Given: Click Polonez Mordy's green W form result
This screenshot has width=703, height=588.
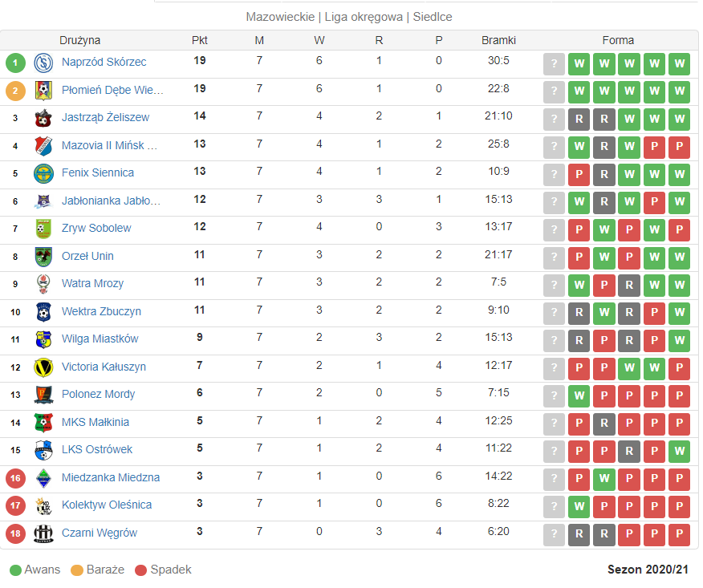Looking at the screenshot, I should pos(579,395).
